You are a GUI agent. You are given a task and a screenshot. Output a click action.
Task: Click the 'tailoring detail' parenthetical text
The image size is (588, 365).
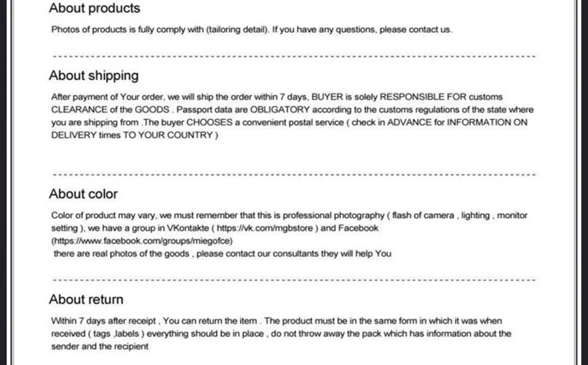click(238, 29)
